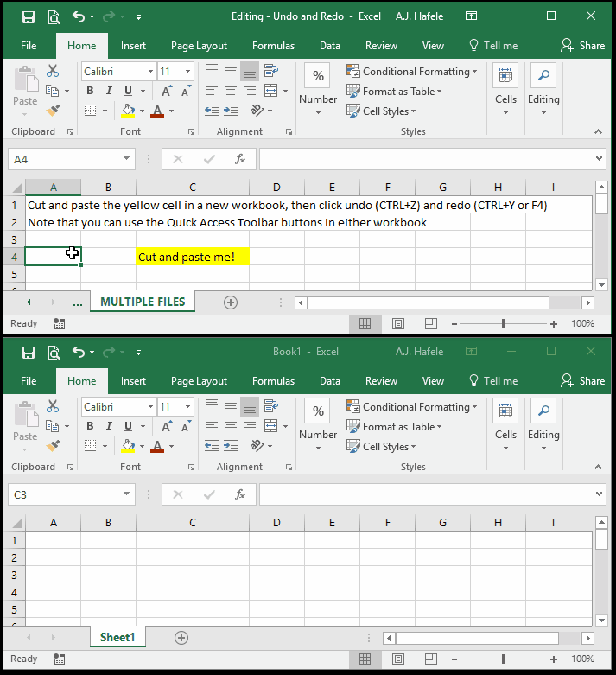Click Save icon in the top Excel window
This screenshot has height=675, width=616.
[x=29, y=17]
